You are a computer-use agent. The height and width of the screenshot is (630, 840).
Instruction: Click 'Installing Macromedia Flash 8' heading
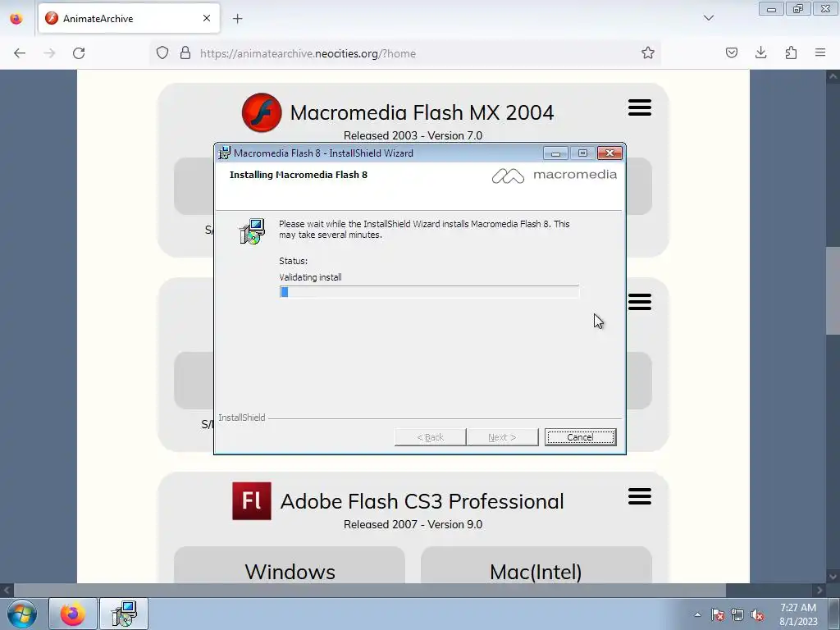tap(299, 175)
